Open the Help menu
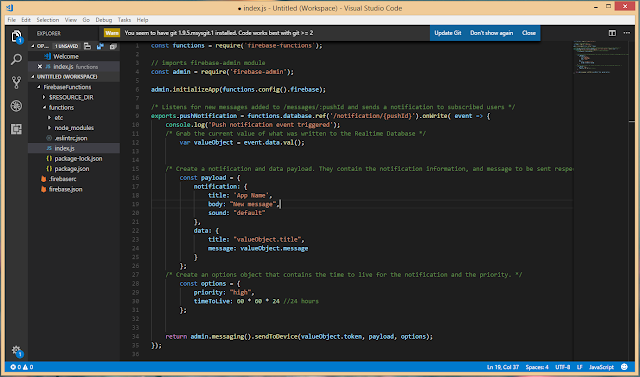 (x=142, y=20)
